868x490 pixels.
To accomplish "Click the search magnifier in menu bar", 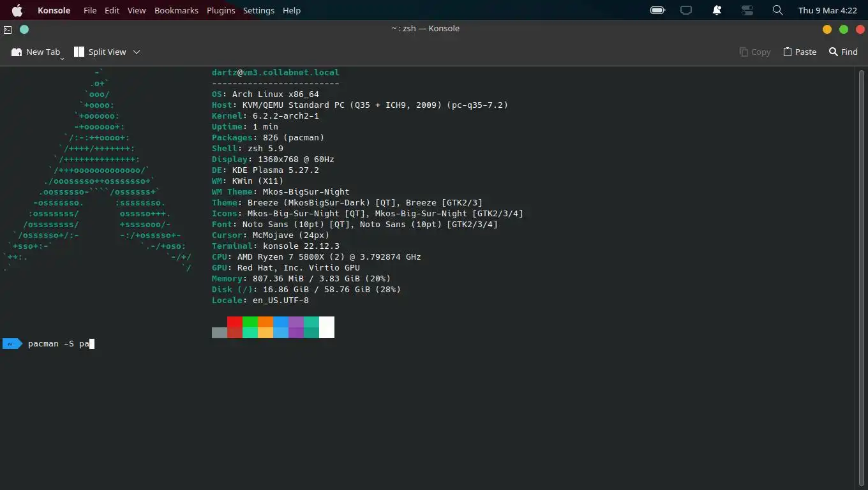I will pos(777,10).
